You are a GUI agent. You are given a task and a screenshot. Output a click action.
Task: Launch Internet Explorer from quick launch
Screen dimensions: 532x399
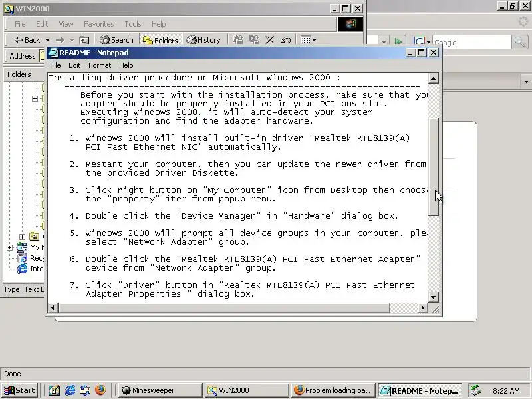70,390
